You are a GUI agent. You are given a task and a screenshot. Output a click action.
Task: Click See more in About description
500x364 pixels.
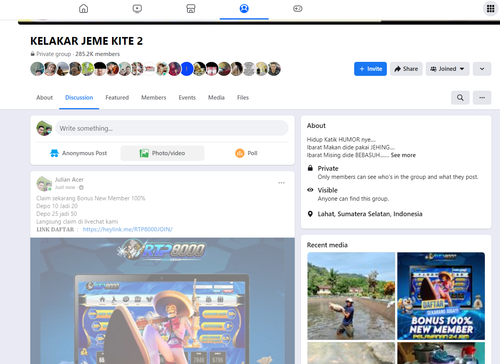click(x=403, y=155)
